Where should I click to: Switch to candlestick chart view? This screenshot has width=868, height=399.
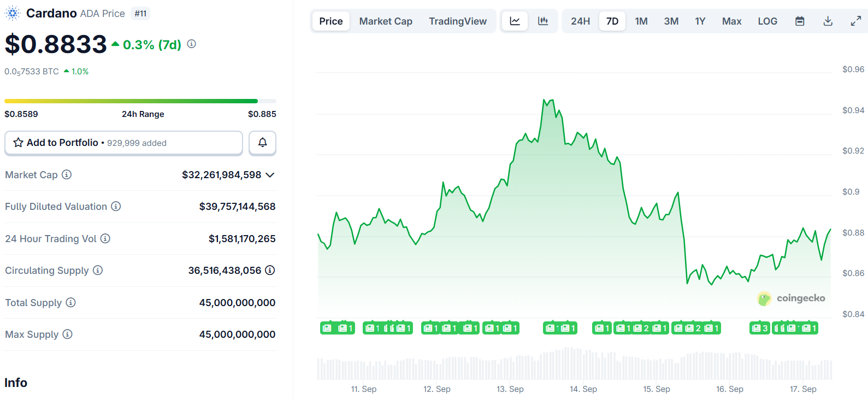tap(543, 21)
